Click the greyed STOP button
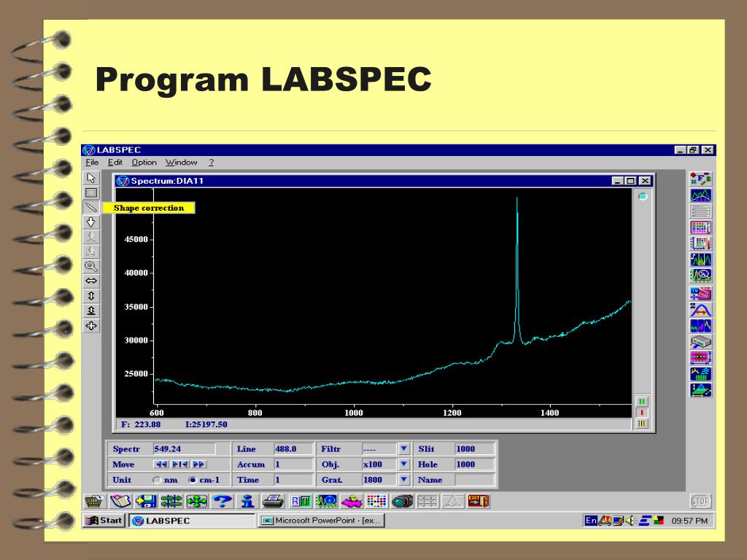This screenshot has height=560, width=747. 700,501
